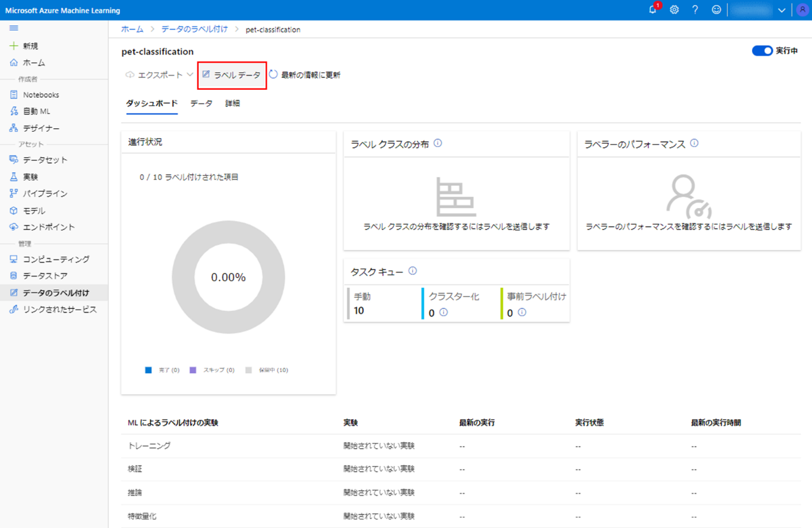Switch to the データ tab
This screenshot has width=812, height=528.
pos(201,103)
